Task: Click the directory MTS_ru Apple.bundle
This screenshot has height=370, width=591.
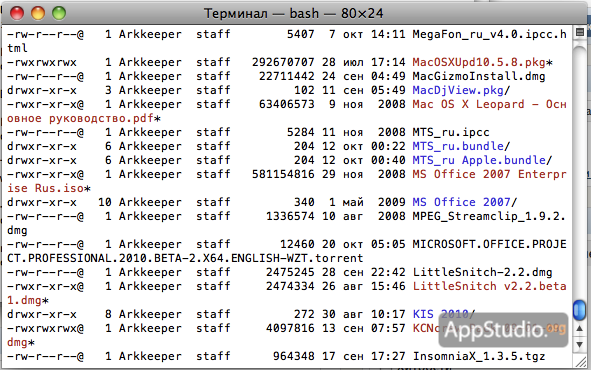Action: pyautogui.click(x=479, y=160)
